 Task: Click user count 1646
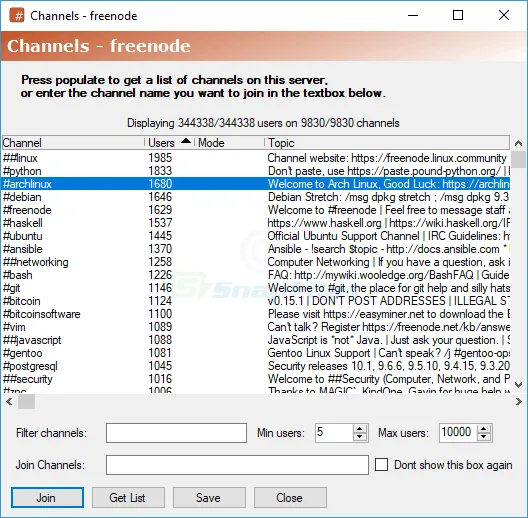[x=160, y=197]
